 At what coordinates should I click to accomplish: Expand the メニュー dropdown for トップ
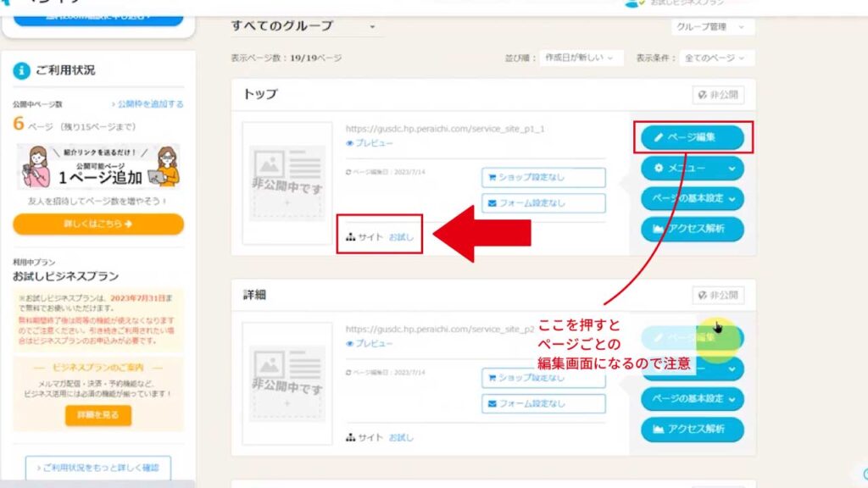point(692,169)
